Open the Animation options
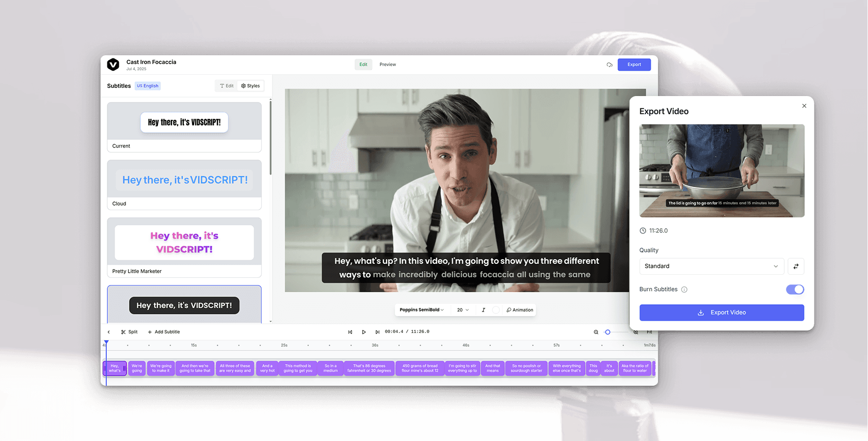Viewport: 868px width, 441px height. [x=520, y=310]
